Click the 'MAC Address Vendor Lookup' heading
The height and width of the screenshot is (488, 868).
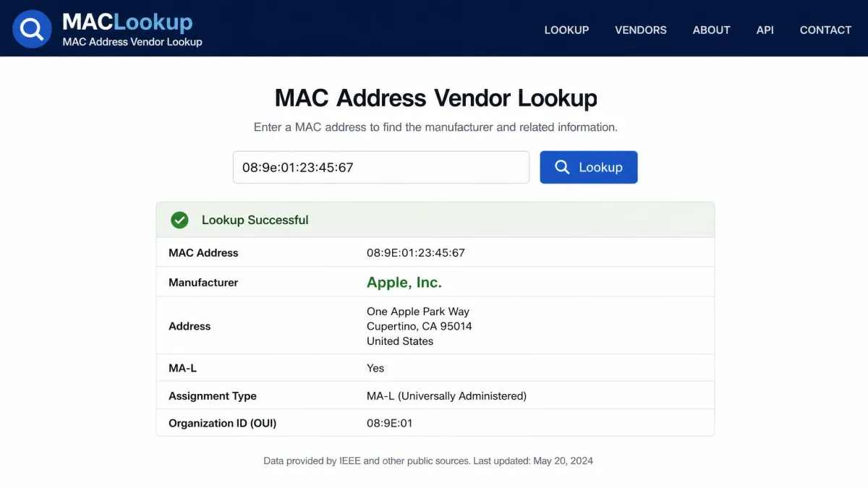(435, 98)
